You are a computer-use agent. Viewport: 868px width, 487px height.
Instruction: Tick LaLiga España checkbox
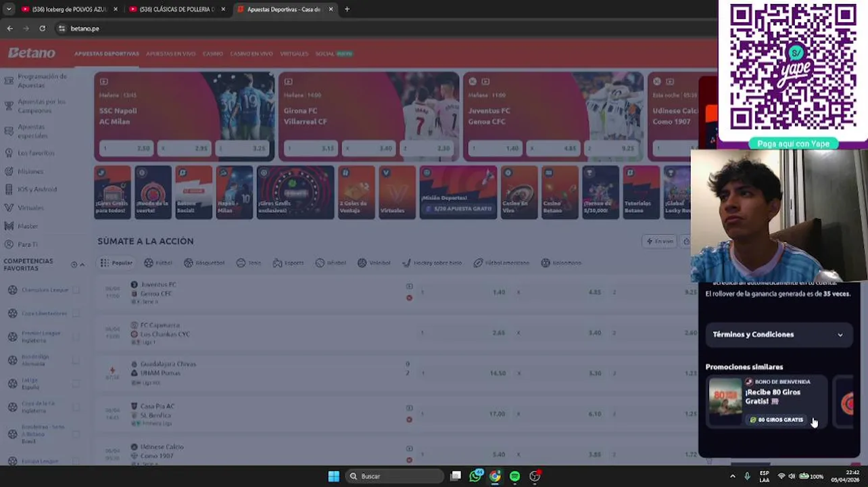[76, 384]
